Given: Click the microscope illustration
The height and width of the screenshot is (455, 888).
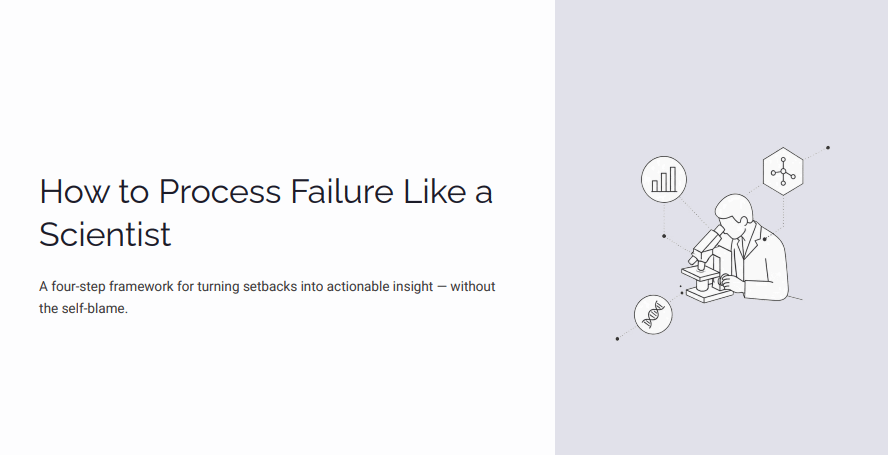Looking at the screenshot, I should (705, 265).
